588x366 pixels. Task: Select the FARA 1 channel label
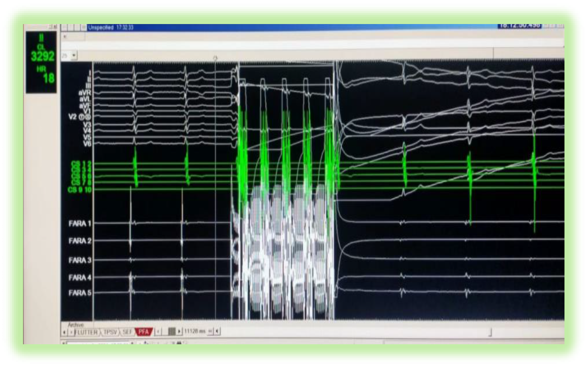click(x=80, y=224)
